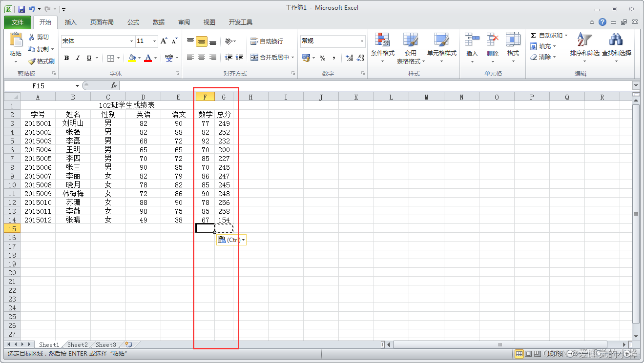The height and width of the screenshot is (363, 644).
Task: Click the align text left icon
Action: click(x=190, y=57)
